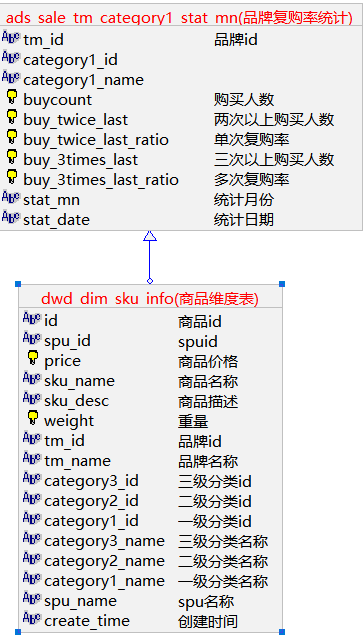Click the yellow icon beside buy_twice_last_ratio

12,137
